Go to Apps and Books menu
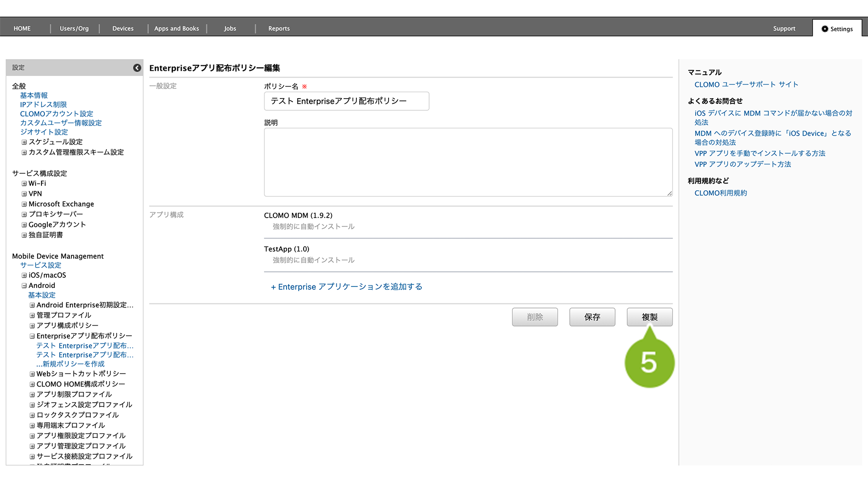 coord(177,29)
